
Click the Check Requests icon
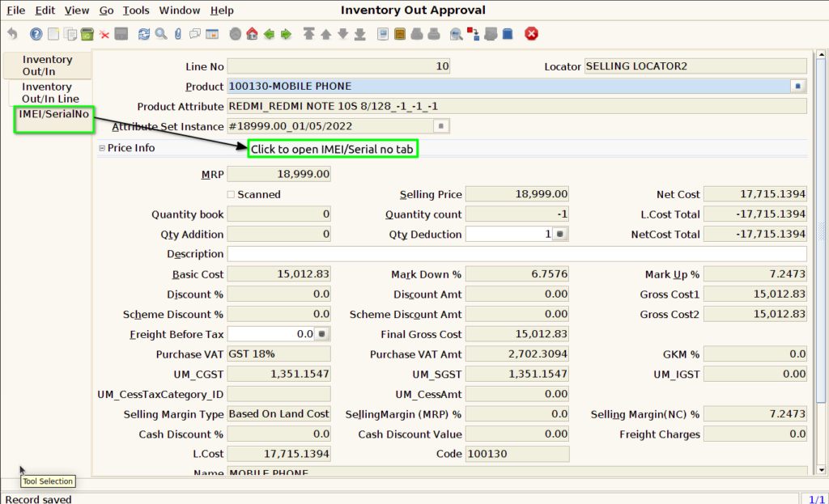tap(491, 34)
